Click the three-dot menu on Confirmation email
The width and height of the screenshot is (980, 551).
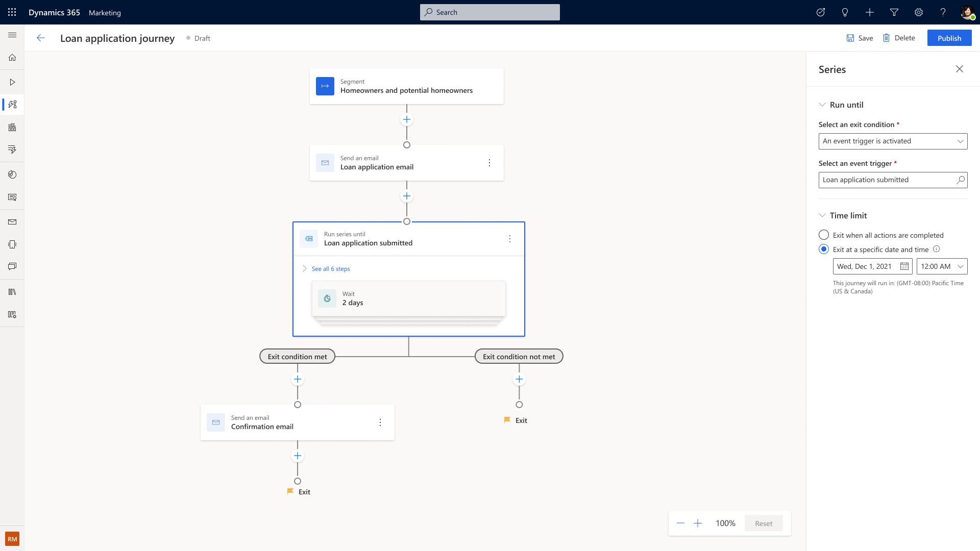coord(380,422)
